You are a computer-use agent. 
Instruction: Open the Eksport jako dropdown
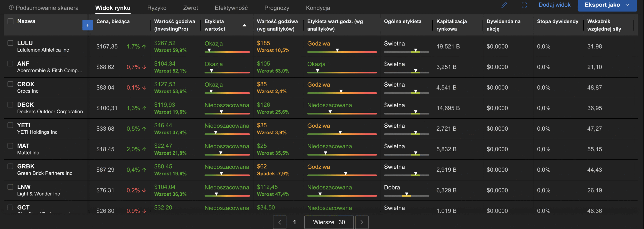coord(607,5)
